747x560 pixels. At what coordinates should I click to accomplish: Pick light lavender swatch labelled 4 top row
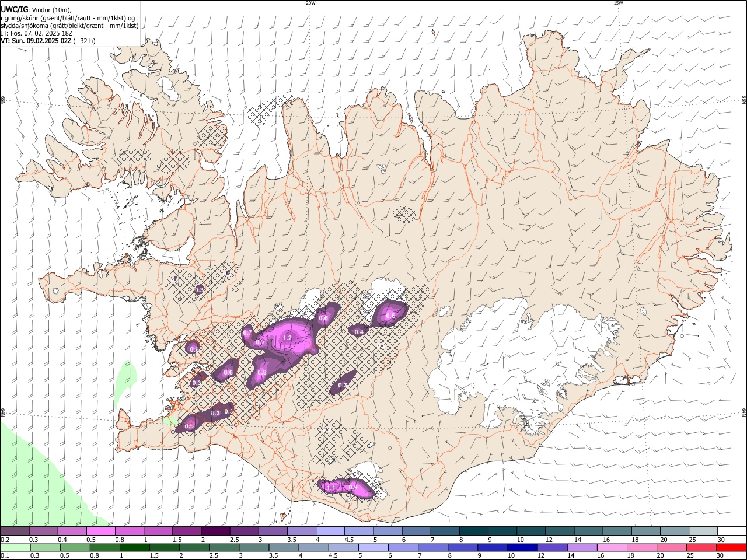tap(330, 531)
